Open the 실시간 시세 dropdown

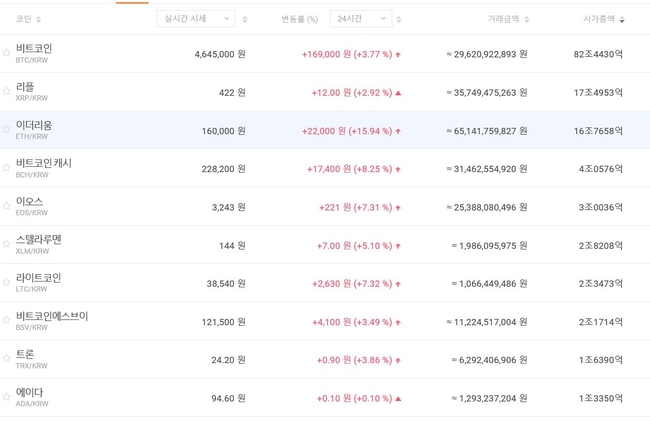196,19
